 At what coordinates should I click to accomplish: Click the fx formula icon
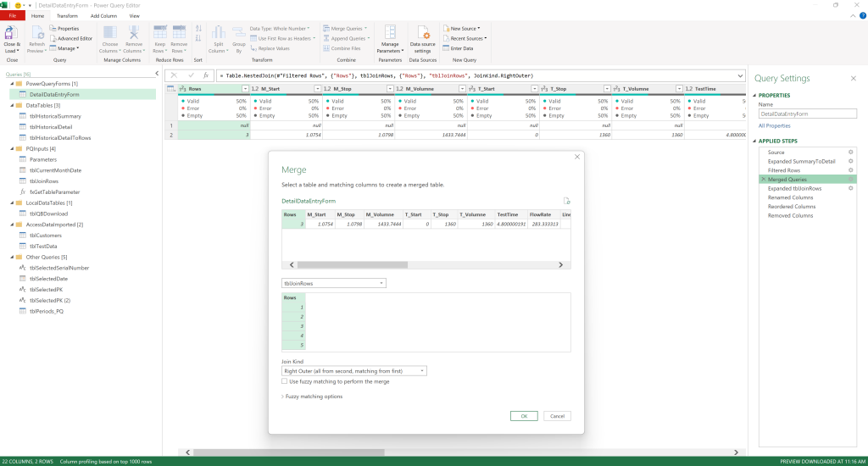click(206, 75)
